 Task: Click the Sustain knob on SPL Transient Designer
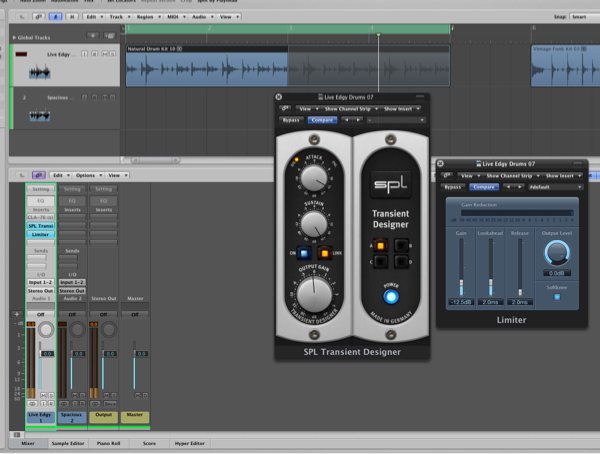314,224
